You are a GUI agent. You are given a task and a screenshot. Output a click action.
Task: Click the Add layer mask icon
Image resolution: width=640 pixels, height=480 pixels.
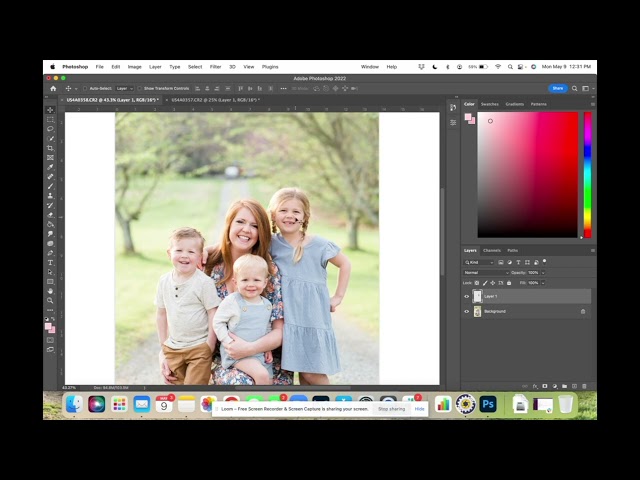(x=544, y=386)
